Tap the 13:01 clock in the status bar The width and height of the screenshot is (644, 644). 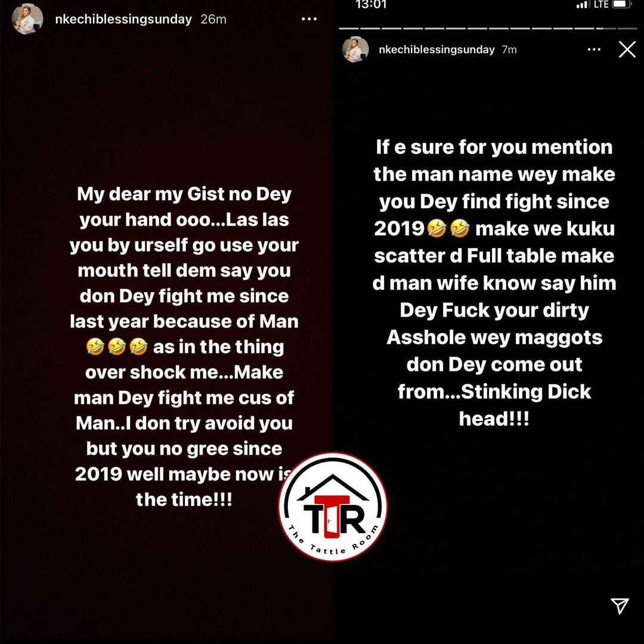(x=371, y=5)
